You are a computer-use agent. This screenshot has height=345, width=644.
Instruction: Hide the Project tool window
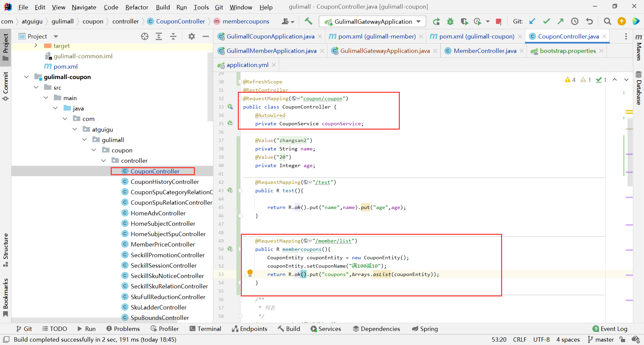pyautogui.click(x=206, y=37)
